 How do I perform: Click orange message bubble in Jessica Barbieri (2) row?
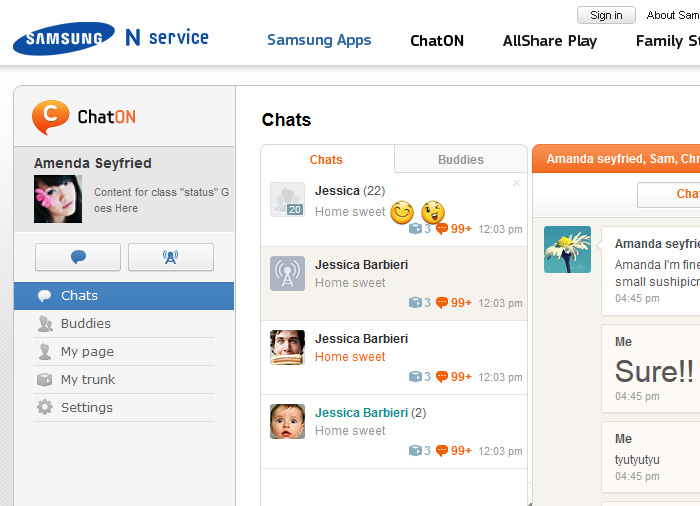442,451
